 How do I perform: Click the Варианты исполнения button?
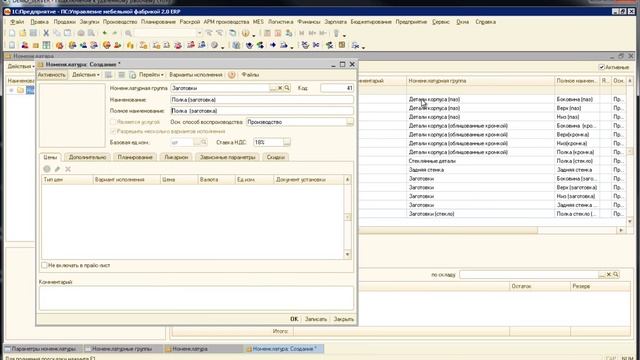click(196, 75)
